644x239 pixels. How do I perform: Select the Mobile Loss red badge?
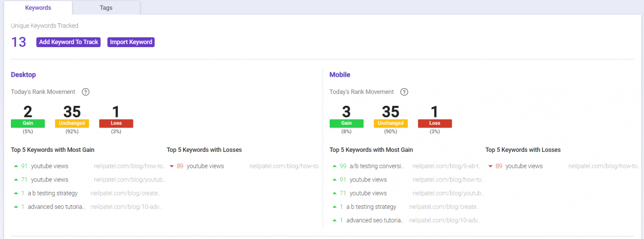435,123
